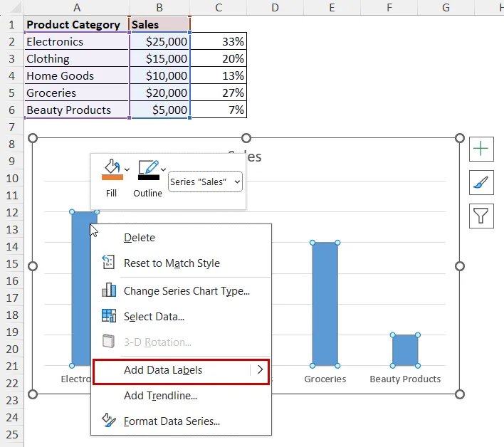Select row 7 header

(12, 127)
